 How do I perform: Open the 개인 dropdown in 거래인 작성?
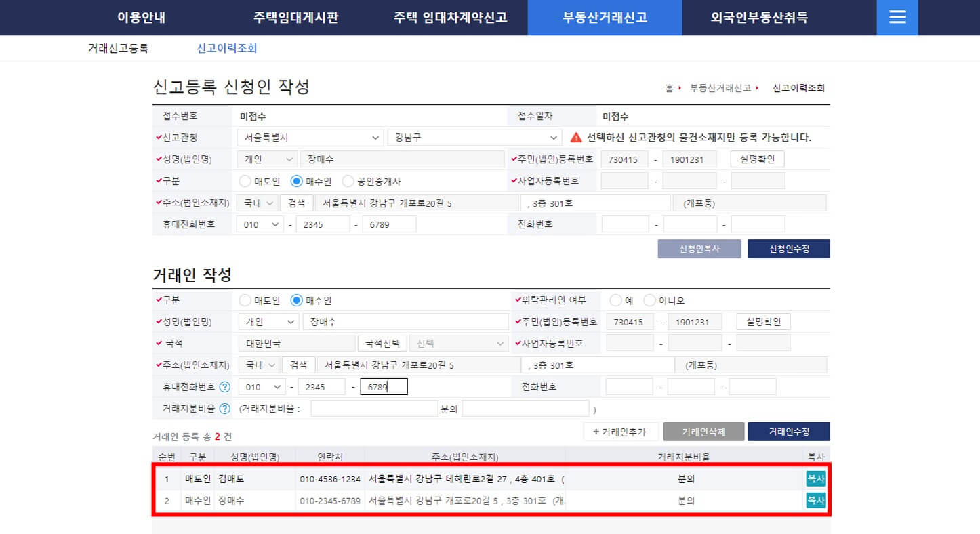coord(268,321)
